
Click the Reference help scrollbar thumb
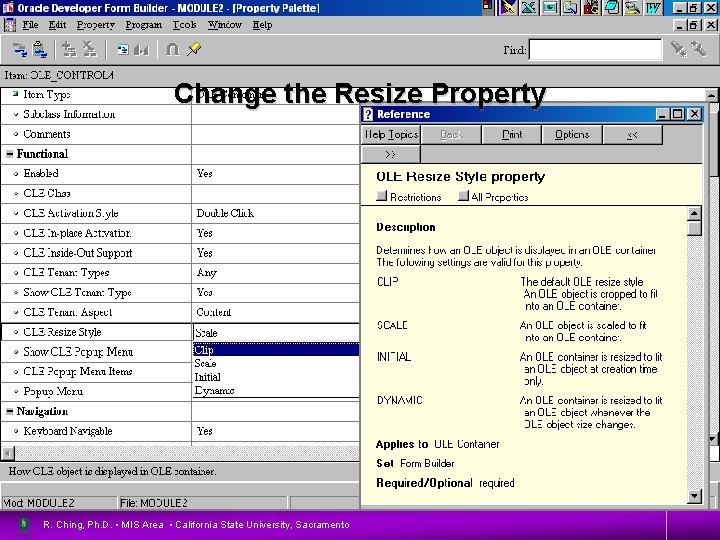coord(694,228)
